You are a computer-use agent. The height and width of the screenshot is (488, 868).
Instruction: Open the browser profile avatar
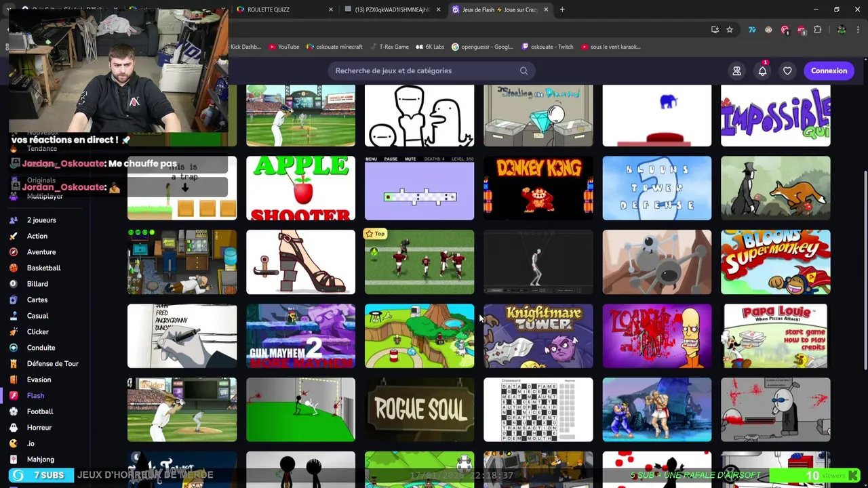[x=842, y=30]
